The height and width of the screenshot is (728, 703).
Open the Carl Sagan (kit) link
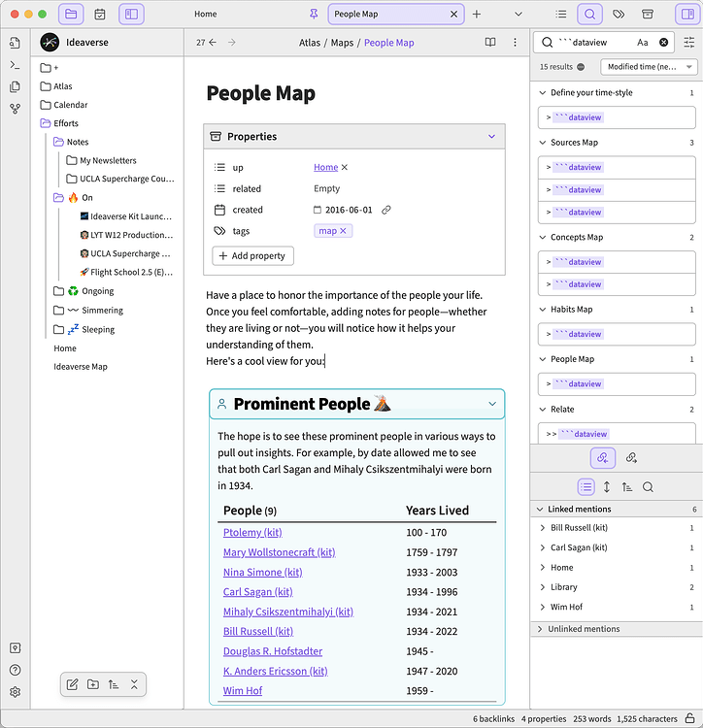coord(257,592)
